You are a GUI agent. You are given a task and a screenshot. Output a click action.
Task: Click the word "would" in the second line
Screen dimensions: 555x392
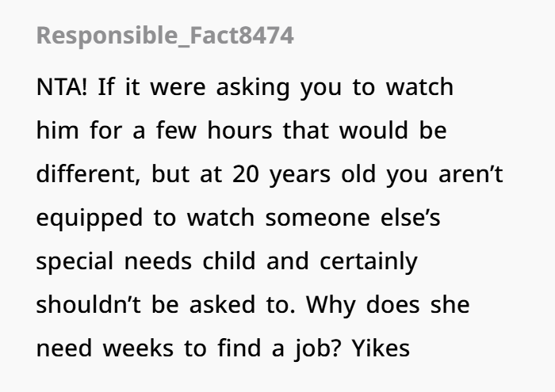(x=373, y=131)
